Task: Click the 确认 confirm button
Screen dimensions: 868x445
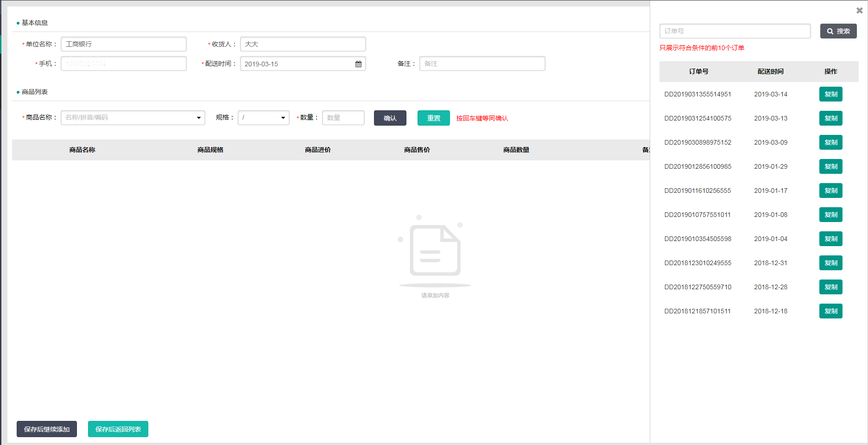Action: tap(390, 118)
